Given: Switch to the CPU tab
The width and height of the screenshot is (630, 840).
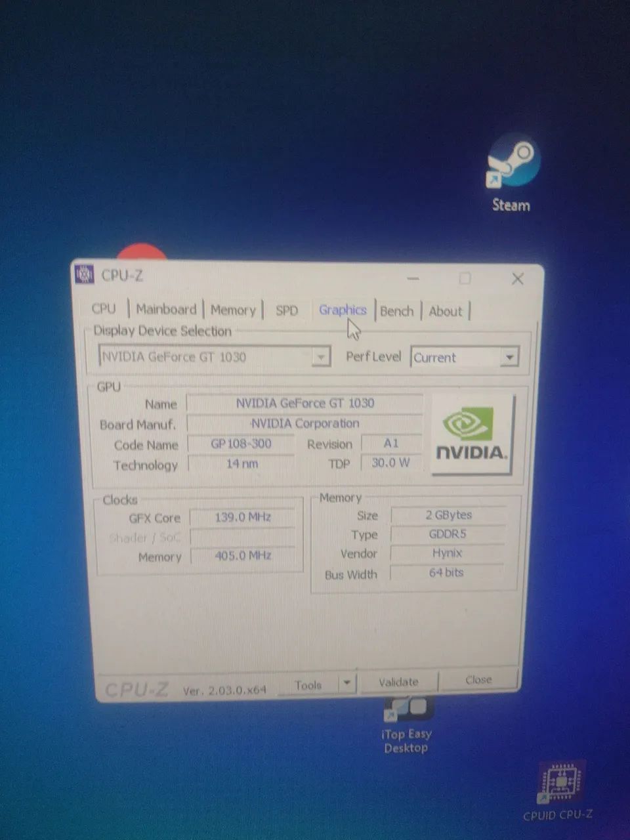Looking at the screenshot, I should tap(104, 308).
